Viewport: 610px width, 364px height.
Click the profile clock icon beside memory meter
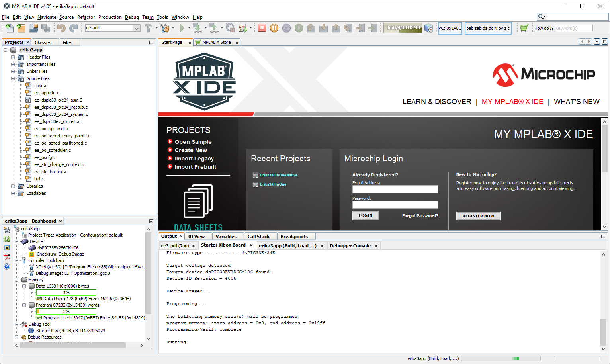click(x=429, y=28)
